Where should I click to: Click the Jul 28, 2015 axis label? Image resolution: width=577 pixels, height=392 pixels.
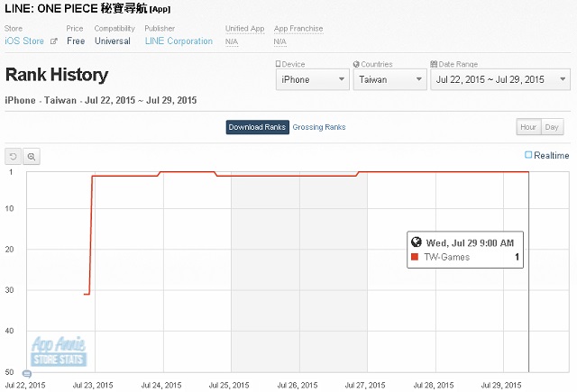434,386
